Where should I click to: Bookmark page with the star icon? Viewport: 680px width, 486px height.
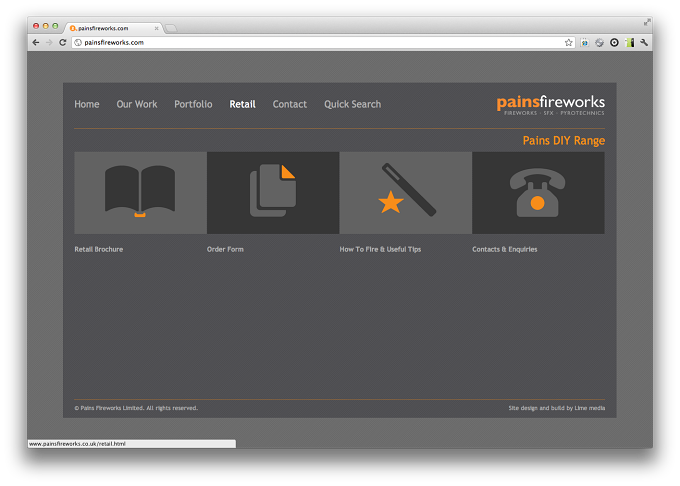(x=569, y=42)
